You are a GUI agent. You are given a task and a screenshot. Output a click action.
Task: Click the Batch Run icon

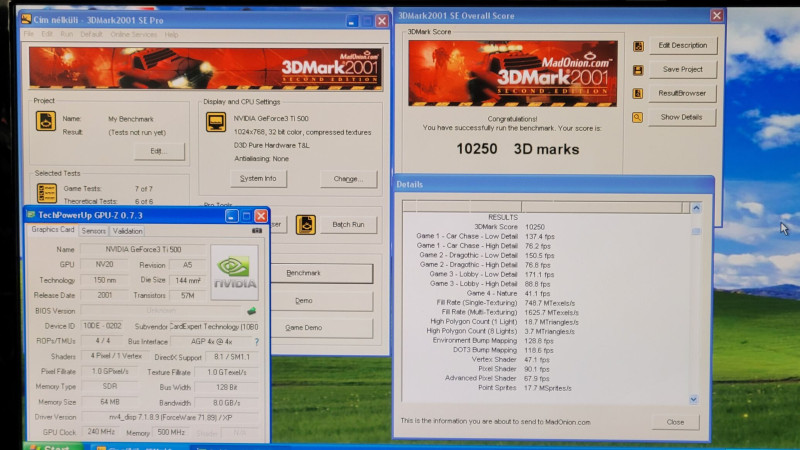pos(306,224)
